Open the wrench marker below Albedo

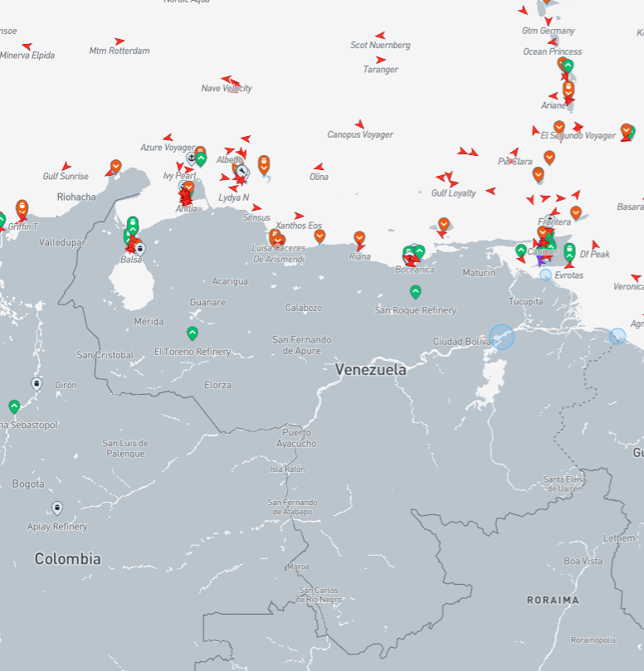(242, 172)
